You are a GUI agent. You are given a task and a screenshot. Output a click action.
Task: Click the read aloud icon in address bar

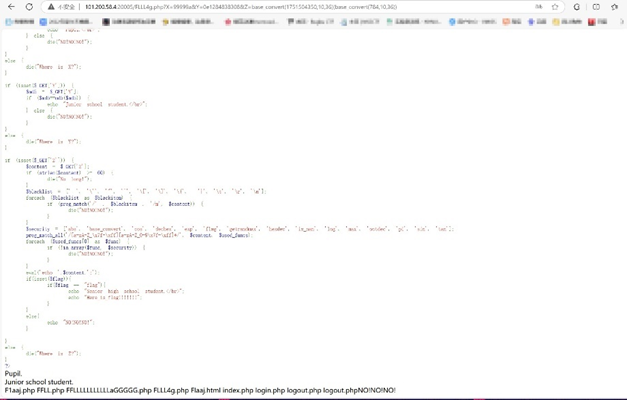pos(539,7)
